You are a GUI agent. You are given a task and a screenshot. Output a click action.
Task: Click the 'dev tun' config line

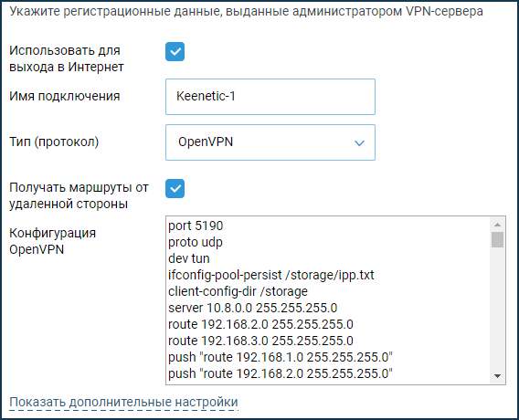tap(188, 258)
